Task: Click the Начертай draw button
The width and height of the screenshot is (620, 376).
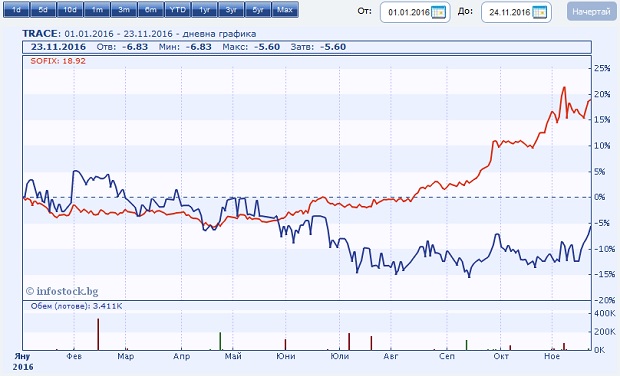Action: click(x=591, y=12)
